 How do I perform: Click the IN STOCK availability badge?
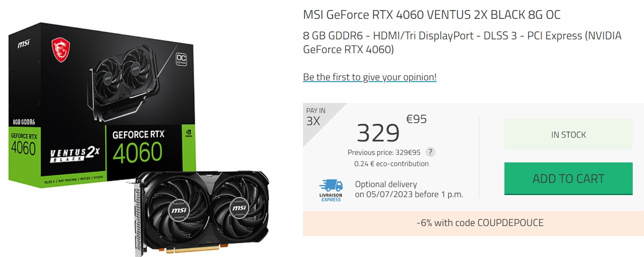point(568,135)
